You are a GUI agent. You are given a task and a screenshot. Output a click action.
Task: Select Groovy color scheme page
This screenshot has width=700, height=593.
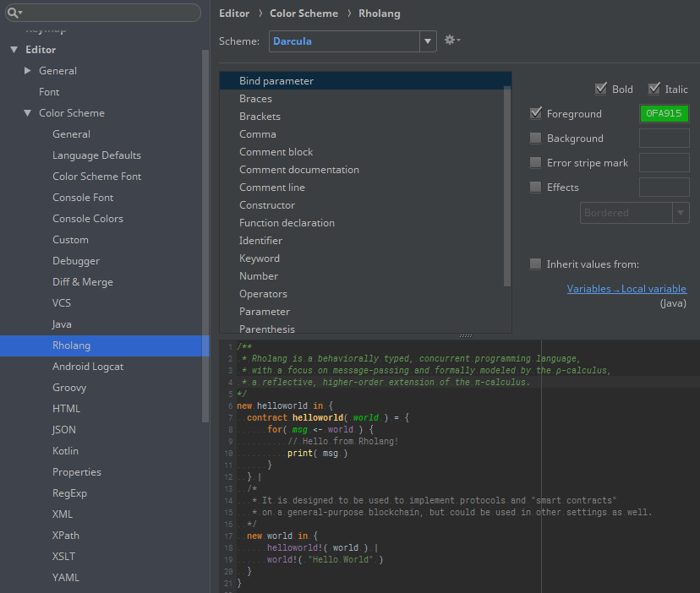coord(69,388)
